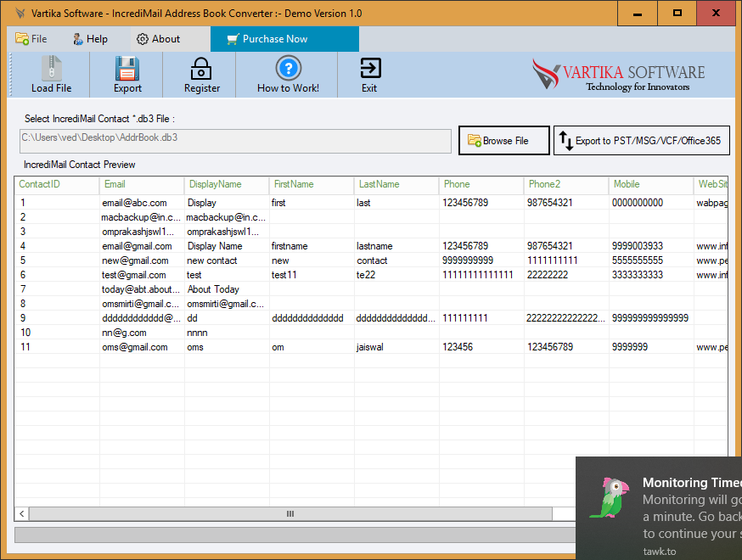Screen dimensions: 742x560
Task: Maximize the Address Book Converter window
Action: point(677,14)
